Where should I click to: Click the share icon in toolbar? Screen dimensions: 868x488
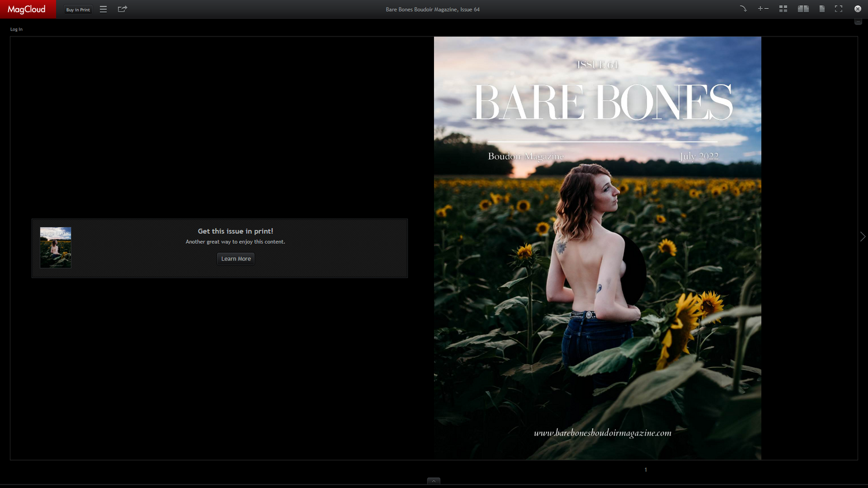[x=122, y=9]
